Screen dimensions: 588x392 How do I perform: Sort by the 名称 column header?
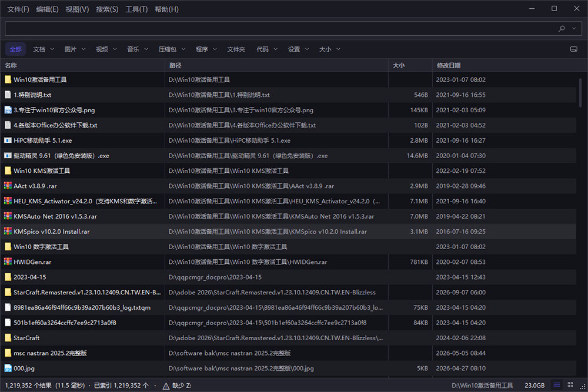click(82, 65)
